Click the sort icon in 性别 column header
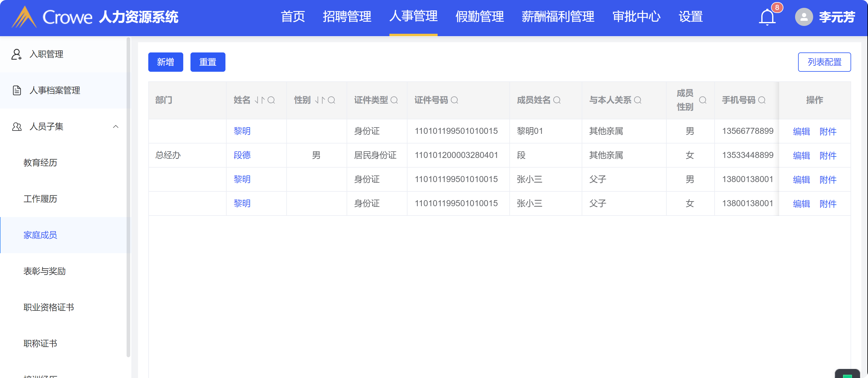868x378 pixels. coord(320,100)
